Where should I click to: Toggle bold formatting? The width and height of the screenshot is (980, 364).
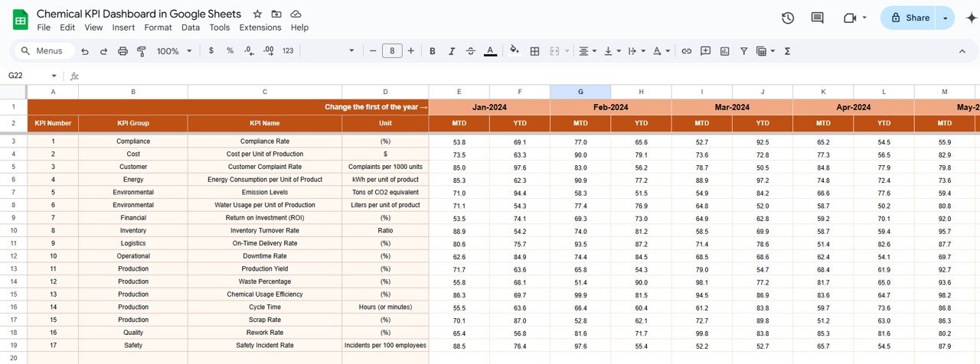point(432,51)
